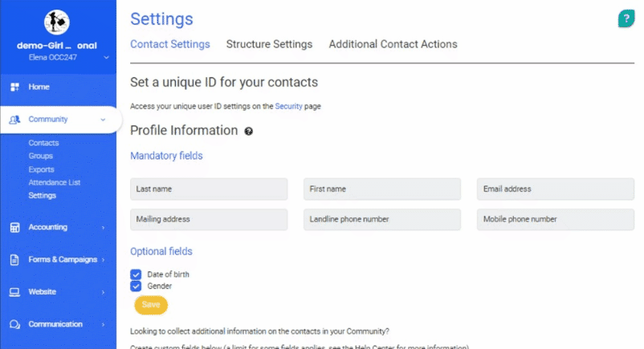Click the Accounting calculator icon

pos(14,228)
